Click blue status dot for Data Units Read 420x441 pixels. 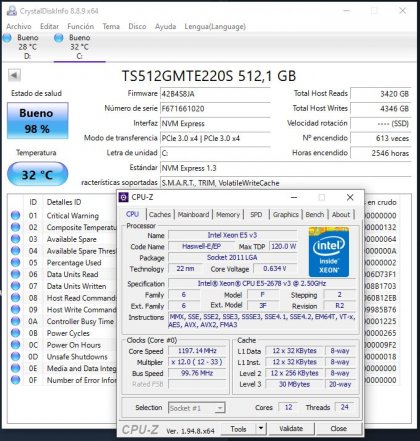15,274
